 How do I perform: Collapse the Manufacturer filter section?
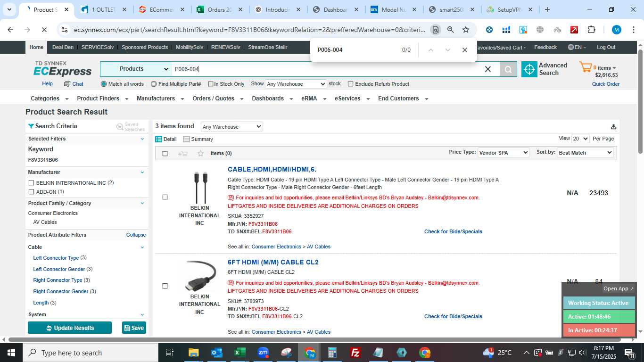point(142,172)
